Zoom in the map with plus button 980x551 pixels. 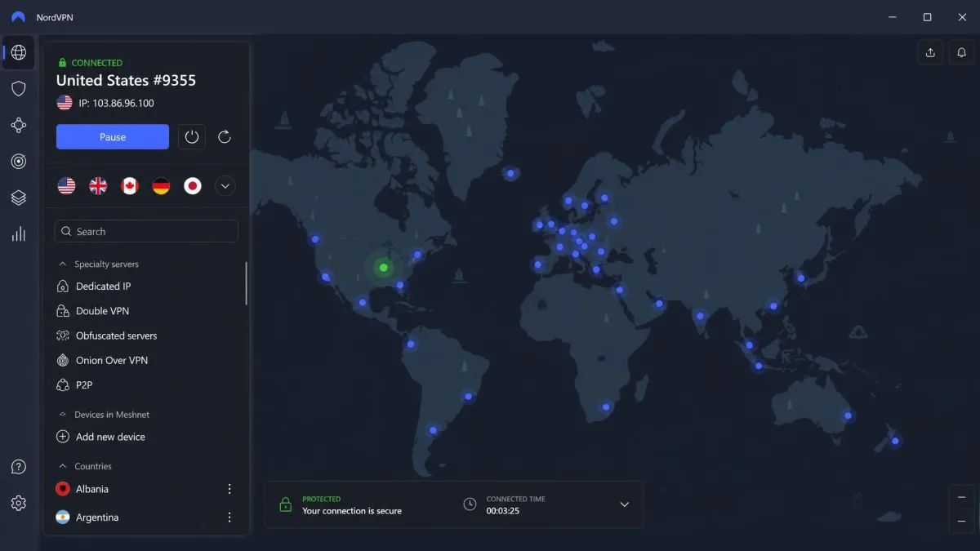962,497
